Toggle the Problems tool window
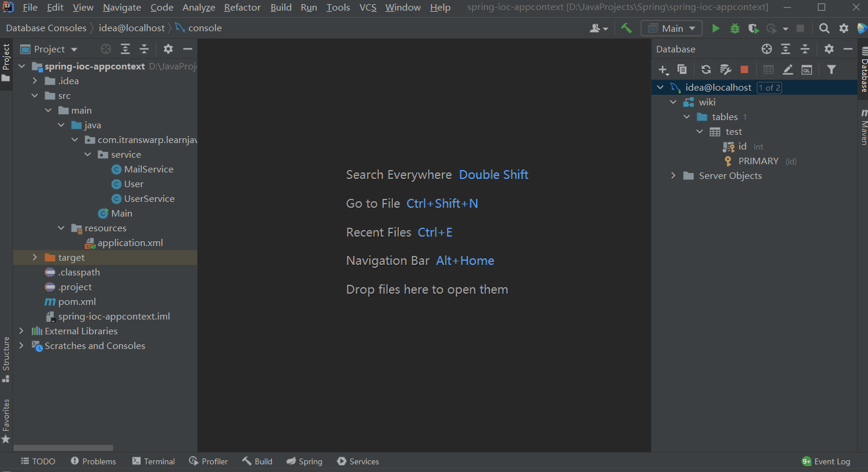This screenshot has height=472, width=868. (93, 461)
